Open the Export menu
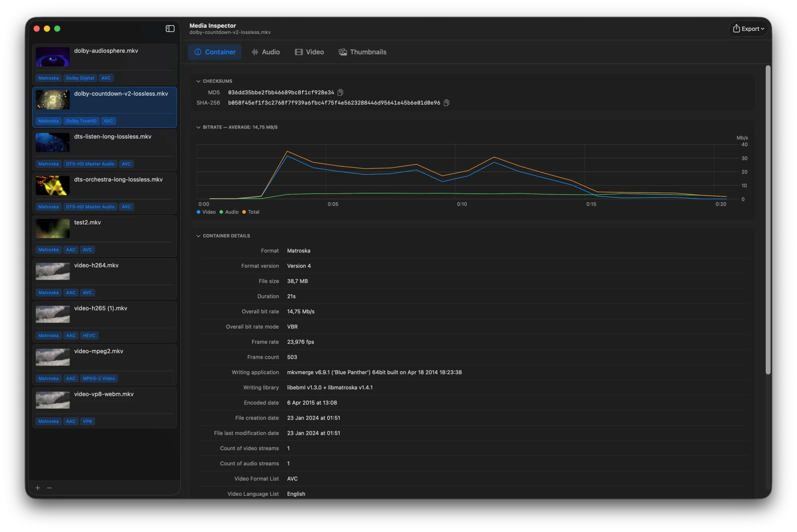Viewport: 797px width, 532px height. click(748, 29)
